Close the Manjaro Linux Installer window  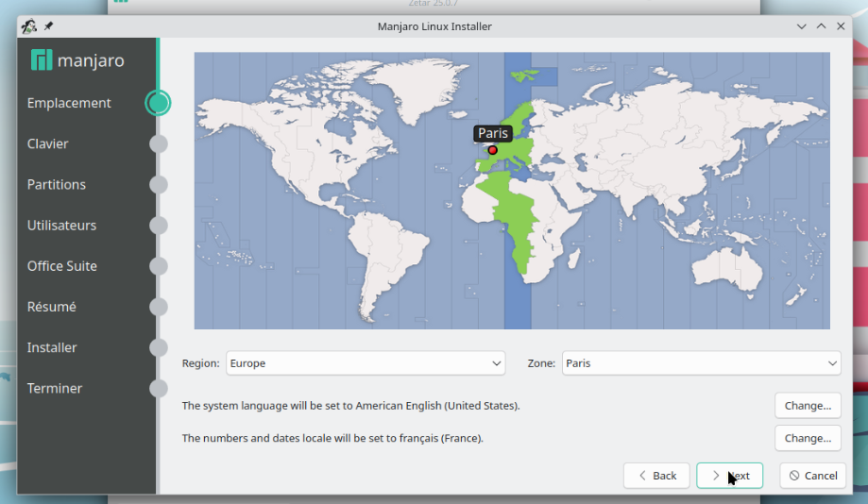click(x=841, y=26)
